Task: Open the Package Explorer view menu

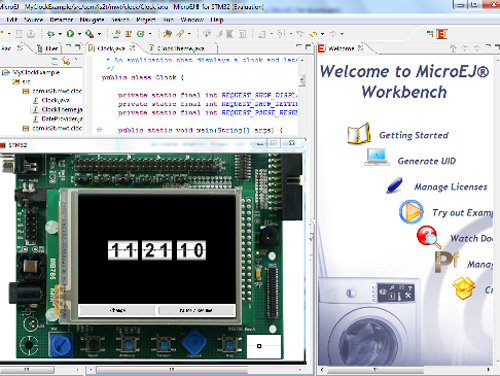Action: pyautogui.click(x=76, y=60)
